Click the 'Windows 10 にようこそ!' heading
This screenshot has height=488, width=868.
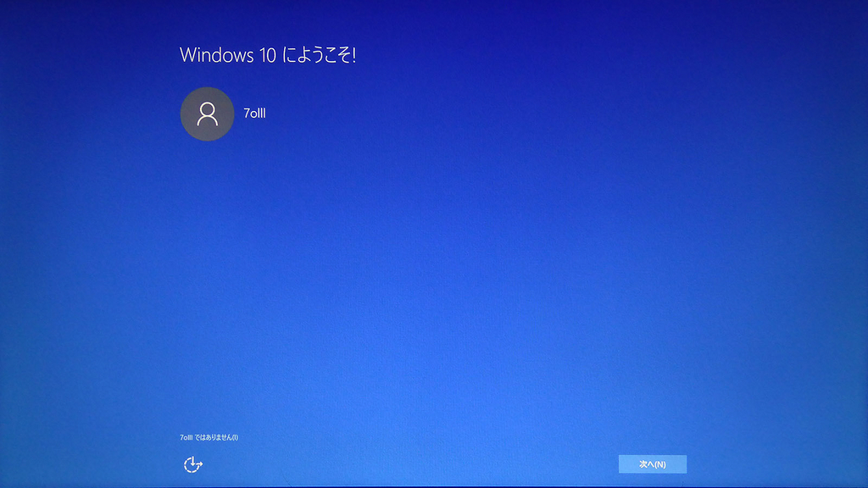point(268,55)
